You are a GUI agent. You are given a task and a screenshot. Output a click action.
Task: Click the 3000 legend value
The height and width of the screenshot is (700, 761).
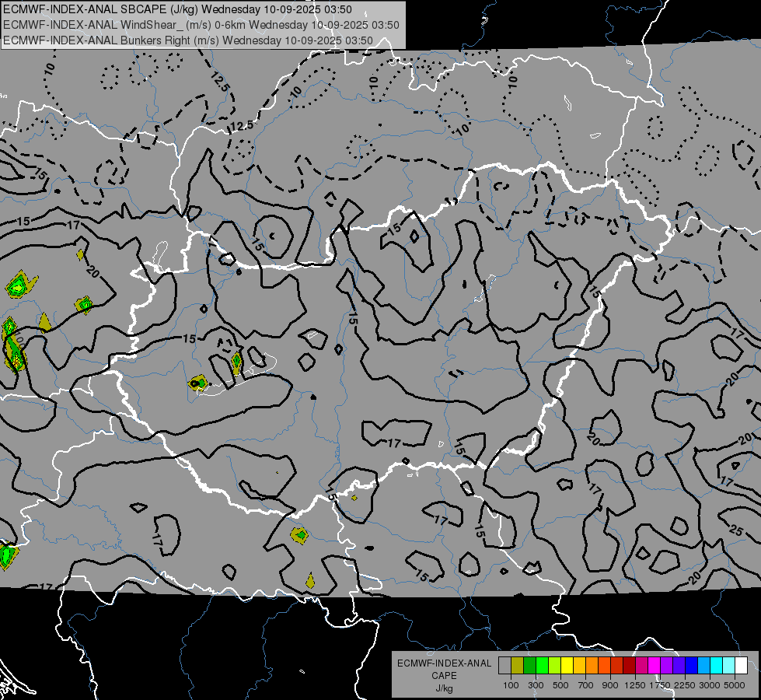tap(710, 685)
